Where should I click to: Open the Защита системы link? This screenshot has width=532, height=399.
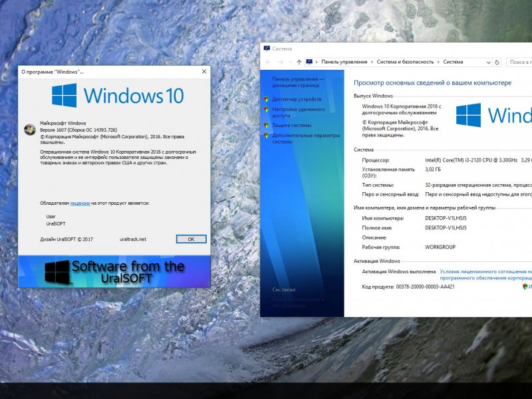tap(291, 125)
